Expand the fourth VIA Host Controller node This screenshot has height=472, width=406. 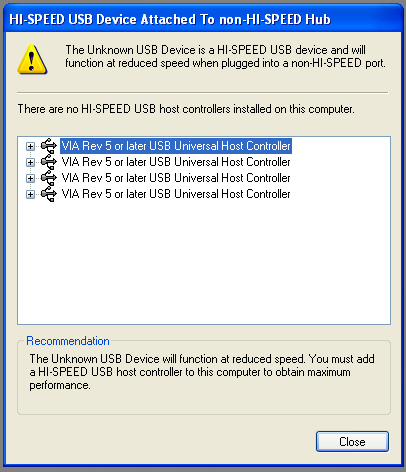coord(30,194)
